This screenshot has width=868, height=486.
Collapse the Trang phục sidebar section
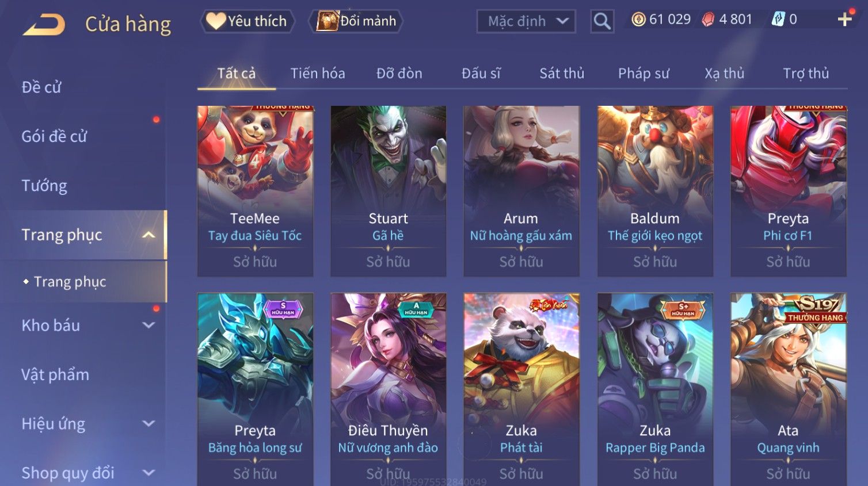149,235
